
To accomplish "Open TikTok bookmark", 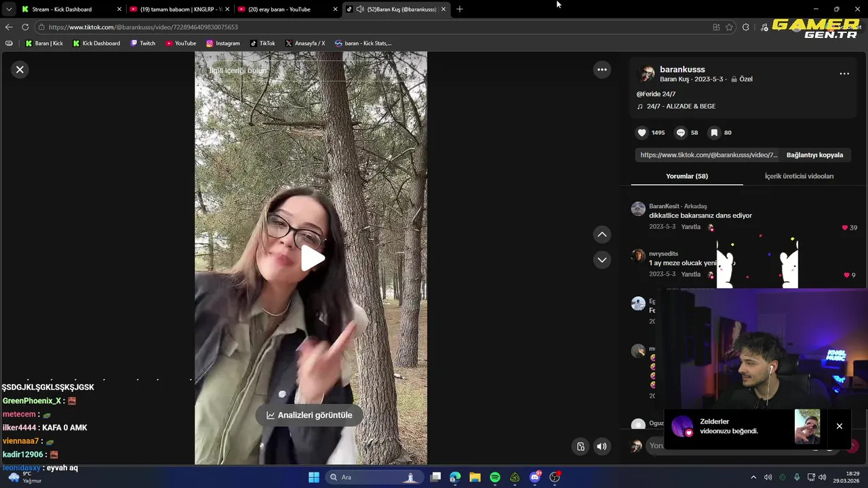I will (262, 43).
